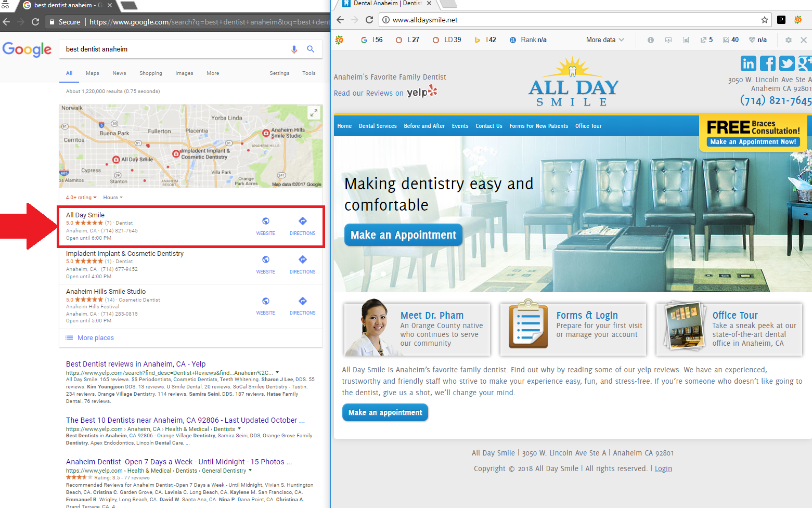Get directions to Impladent Implant & Cosmetic Dentistry
The width and height of the screenshot is (812, 508).
pyautogui.click(x=302, y=260)
